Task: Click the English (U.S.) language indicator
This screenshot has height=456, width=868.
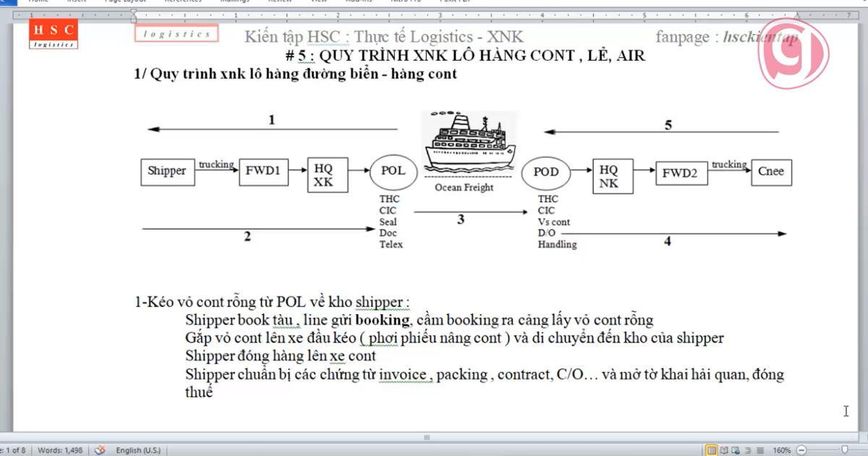Action: point(138,450)
